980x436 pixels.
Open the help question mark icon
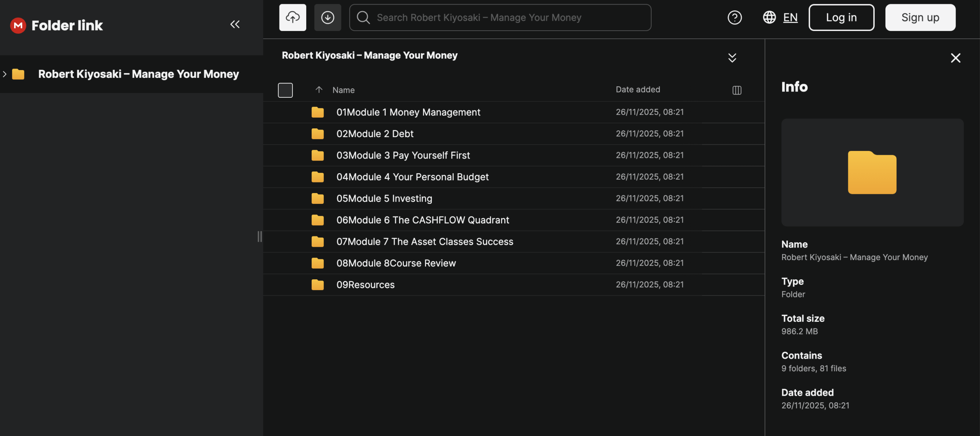(734, 18)
